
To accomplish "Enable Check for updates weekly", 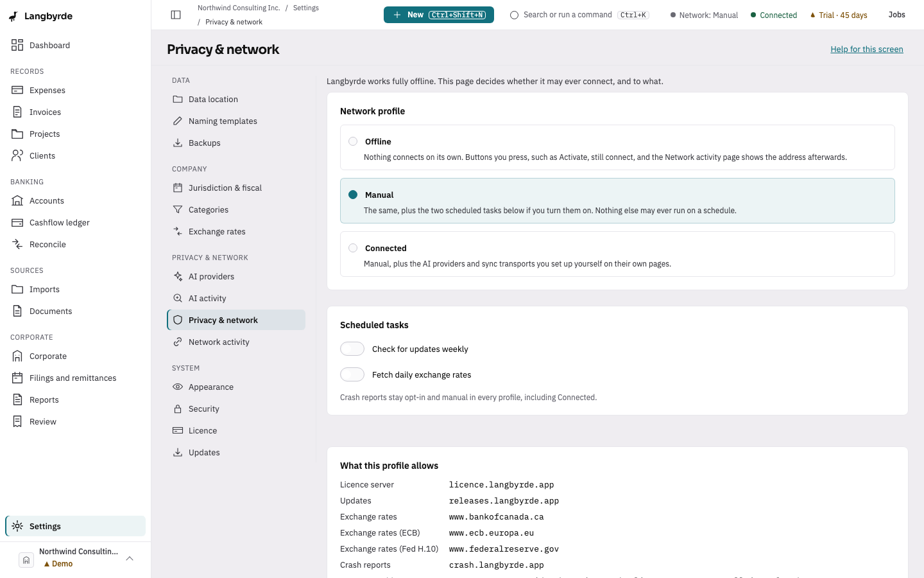I will coord(352,349).
